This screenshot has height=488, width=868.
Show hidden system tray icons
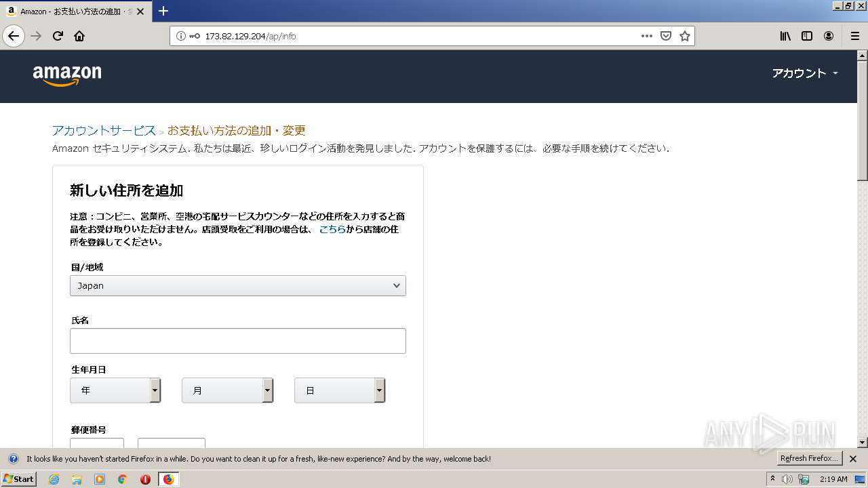[x=772, y=479]
